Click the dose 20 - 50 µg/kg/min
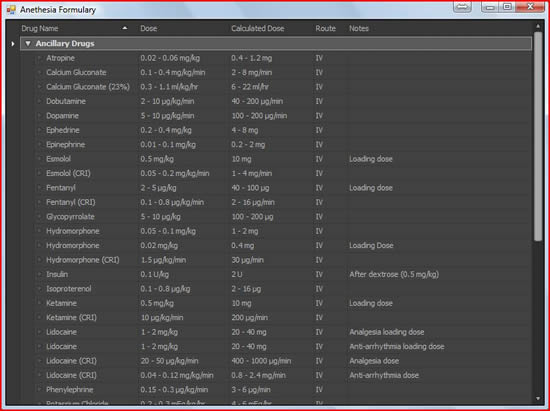The height and width of the screenshot is (411, 550). [169, 361]
